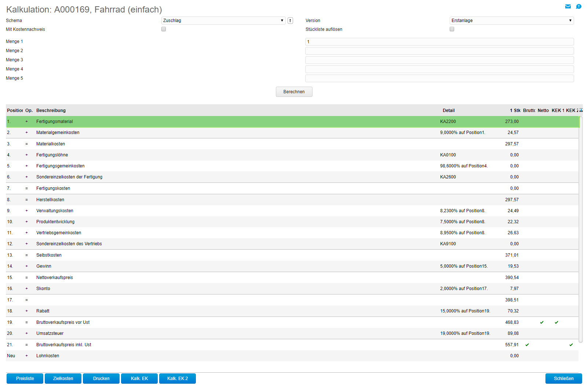Screen dimensions: 588x387
Task: Expand the Version dropdown showing Erstanlage
Action: click(x=511, y=21)
